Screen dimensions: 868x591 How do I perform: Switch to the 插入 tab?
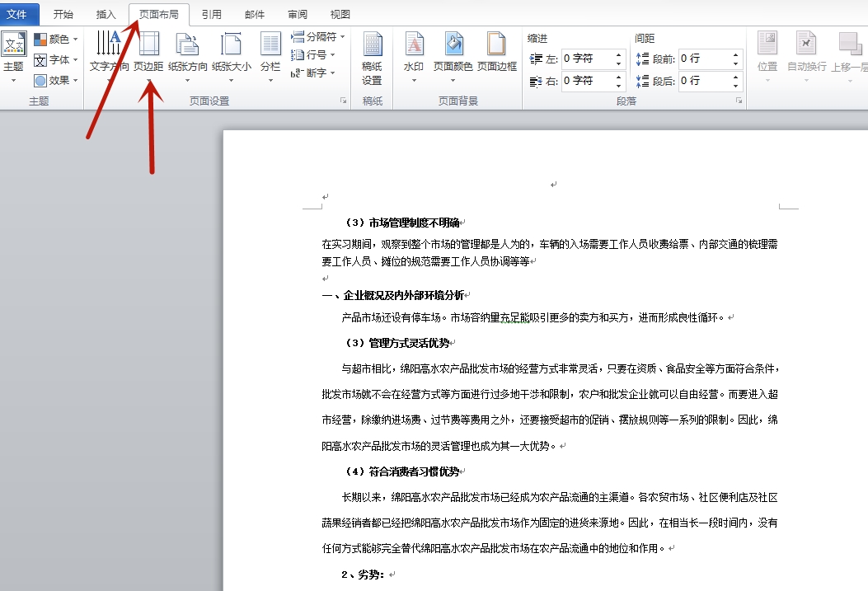(x=106, y=14)
